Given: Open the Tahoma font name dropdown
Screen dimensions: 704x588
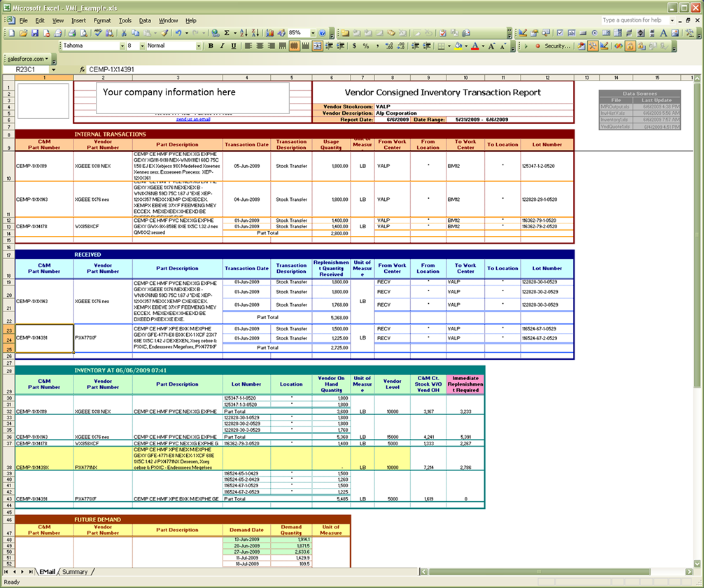Looking at the screenshot, I should 122,45.
